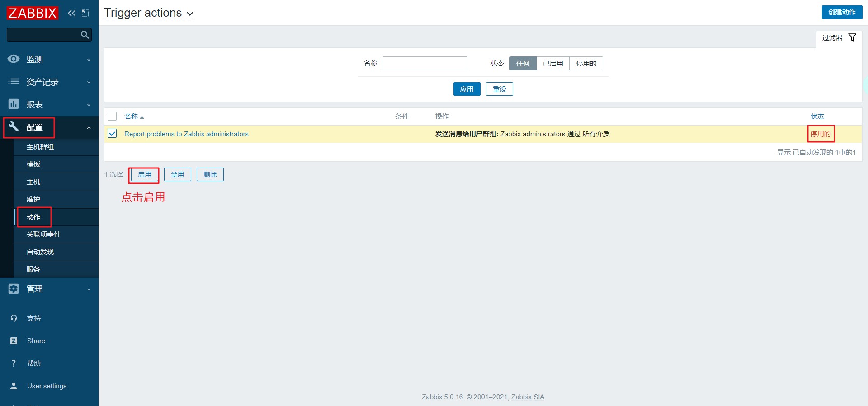Click the ZABBIX logo
Viewport: 868px width, 406px height.
[32, 13]
